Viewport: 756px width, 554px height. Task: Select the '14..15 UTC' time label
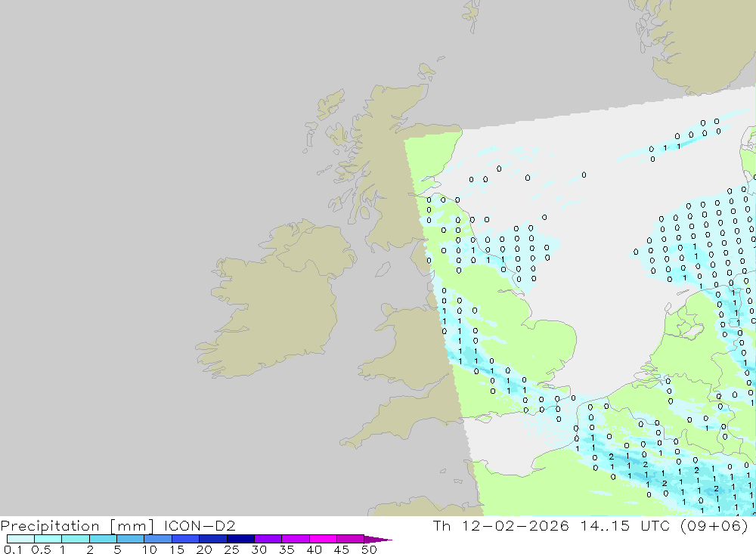tap(627, 525)
